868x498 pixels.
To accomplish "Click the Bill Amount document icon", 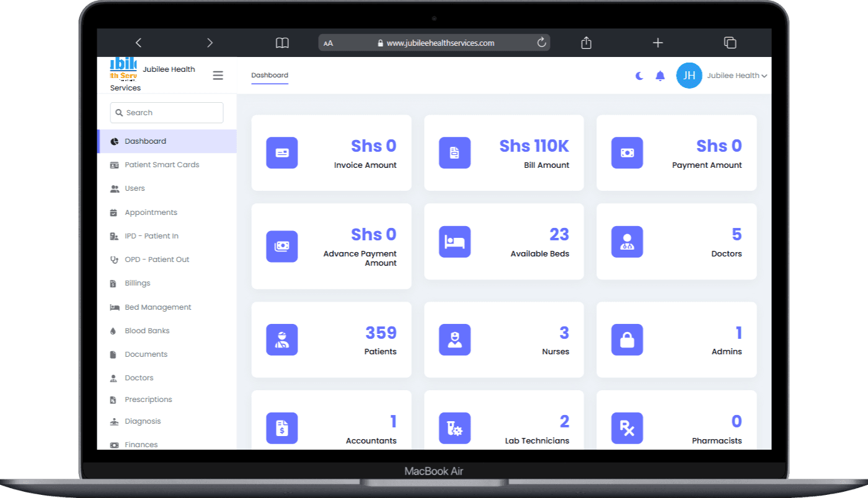I will (454, 153).
